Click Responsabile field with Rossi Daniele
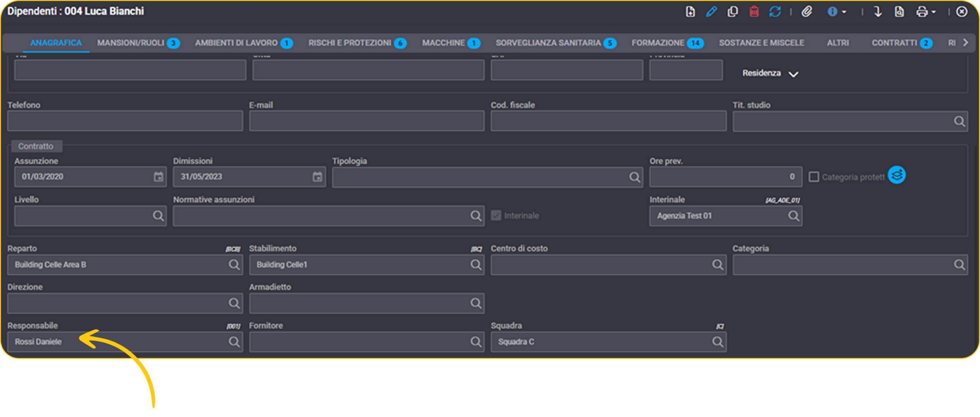The width and height of the screenshot is (980, 417). [x=125, y=342]
